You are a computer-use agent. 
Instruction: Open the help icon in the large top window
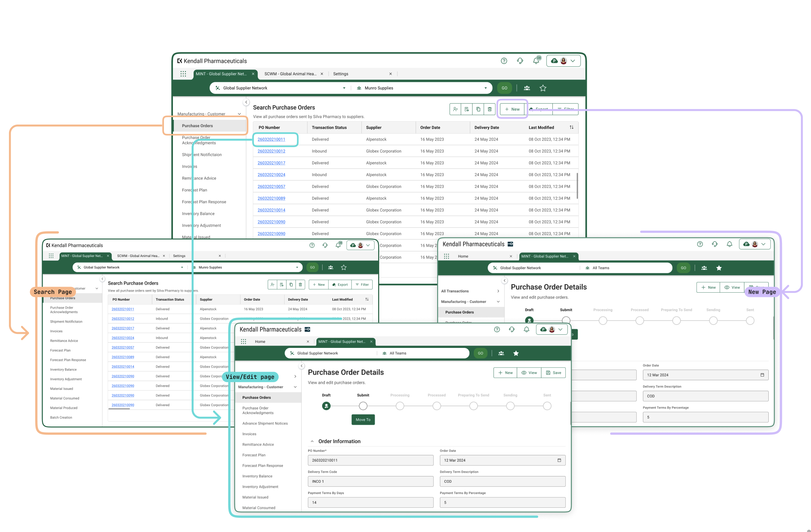pos(504,61)
